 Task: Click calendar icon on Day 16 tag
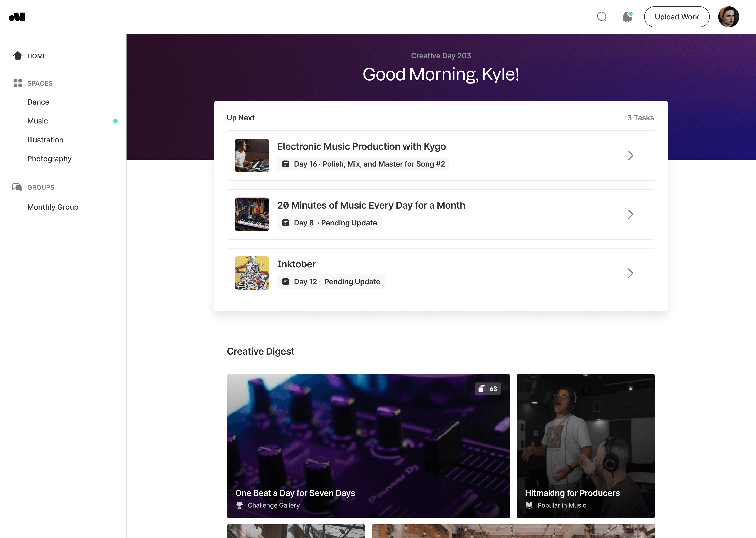285,164
